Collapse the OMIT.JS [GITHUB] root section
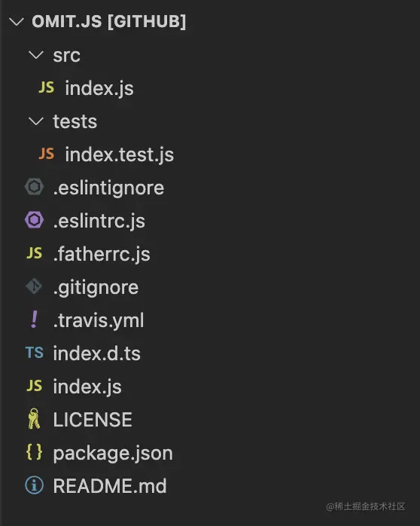 17,22
